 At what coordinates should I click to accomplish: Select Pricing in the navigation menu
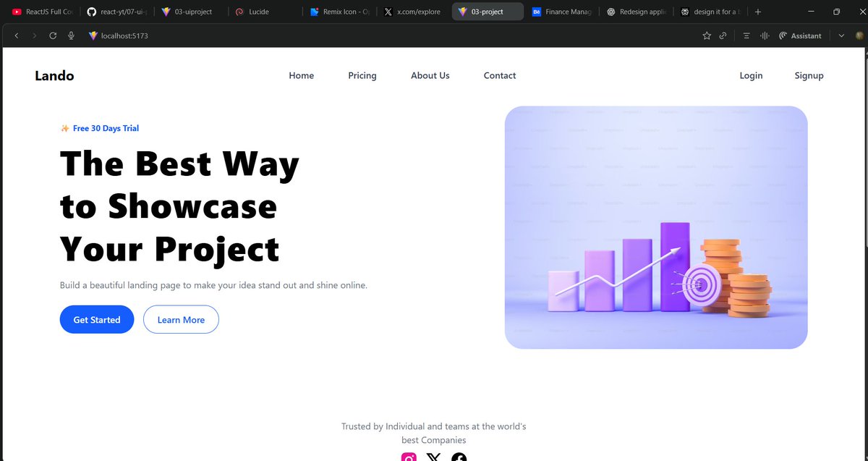click(x=362, y=75)
